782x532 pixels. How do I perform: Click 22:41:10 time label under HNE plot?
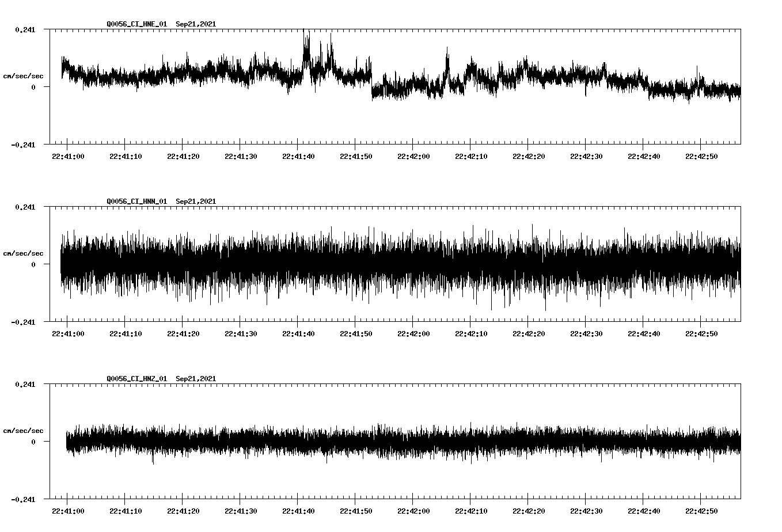(126, 156)
